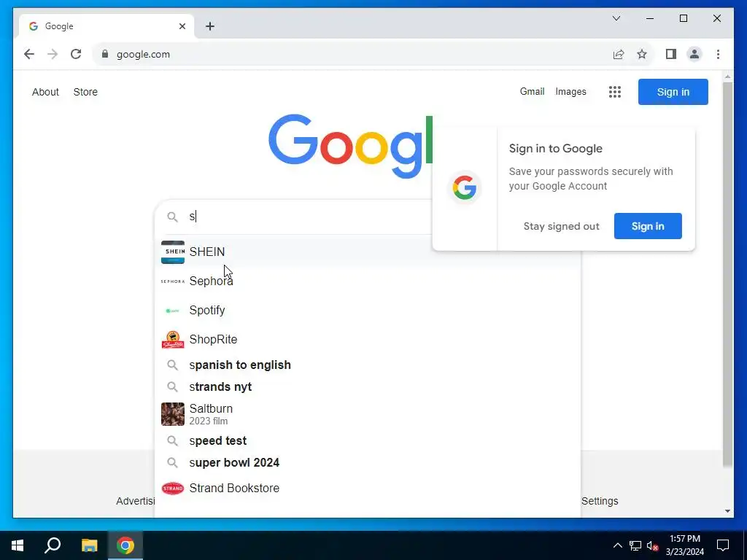Pick the ShopRite suggestion
The height and width of the screenshot is (560, 747).
[x=368, y=340]
